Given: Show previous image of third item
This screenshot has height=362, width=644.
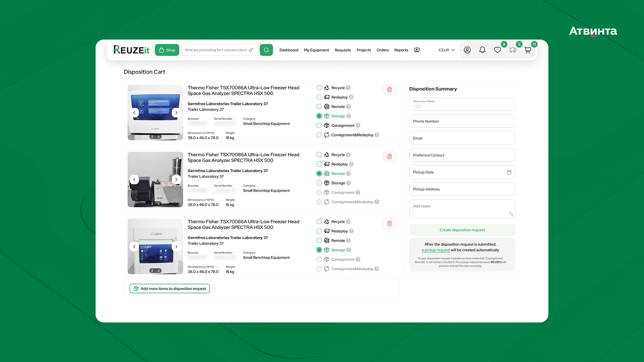Looking at the screenshot, I should click(134, 247).
